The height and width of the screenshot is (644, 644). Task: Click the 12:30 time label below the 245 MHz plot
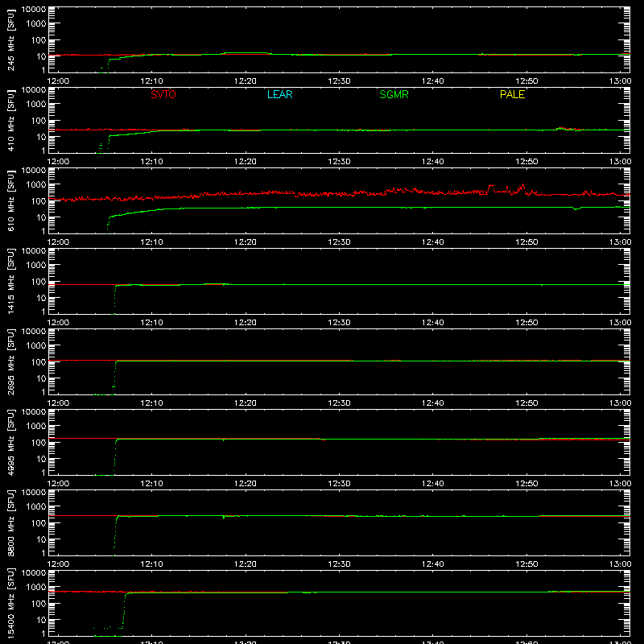[339, 81]
